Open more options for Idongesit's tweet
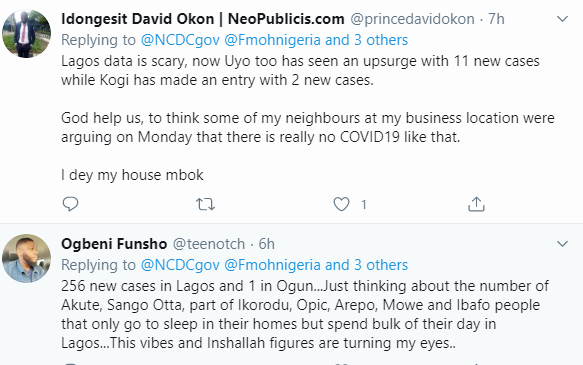 coord(562,19)
